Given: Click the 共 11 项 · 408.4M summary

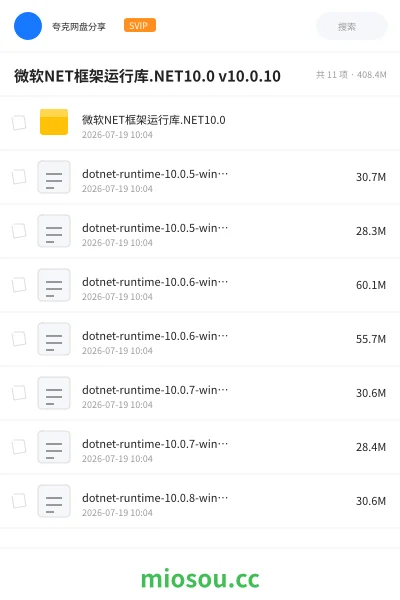Looking at the screenshot, I should tap(351, 75).
